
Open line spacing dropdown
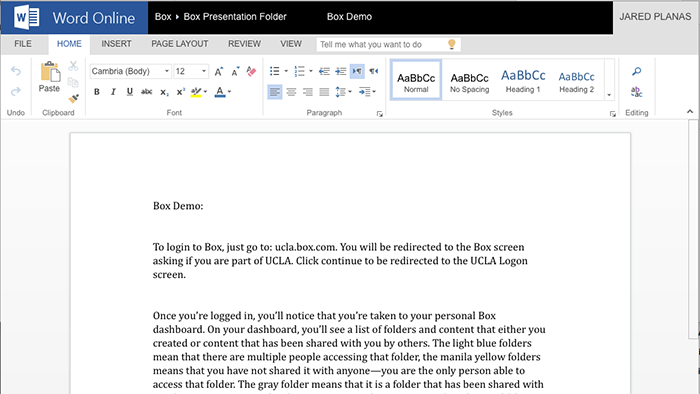343,92
